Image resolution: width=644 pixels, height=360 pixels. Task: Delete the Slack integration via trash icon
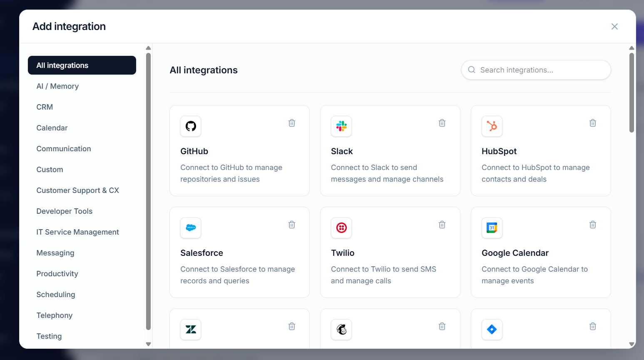click(x=442, y=123)
